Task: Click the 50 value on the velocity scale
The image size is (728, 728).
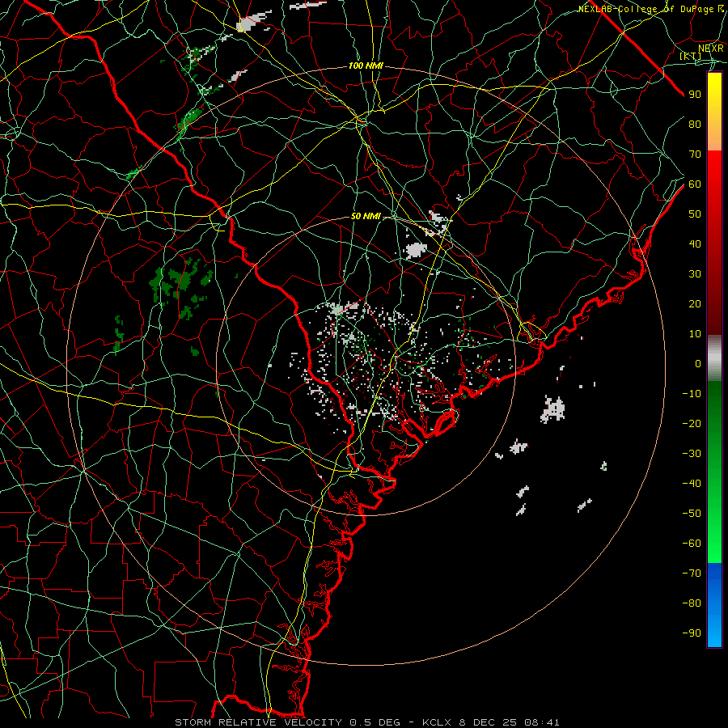Action: click(x=695, y=214)
